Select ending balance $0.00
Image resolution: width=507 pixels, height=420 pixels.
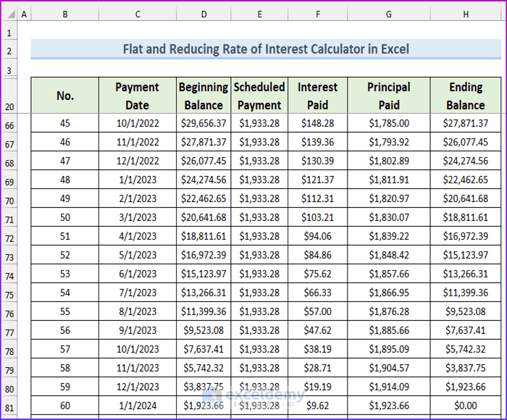(x=466, y=406)
